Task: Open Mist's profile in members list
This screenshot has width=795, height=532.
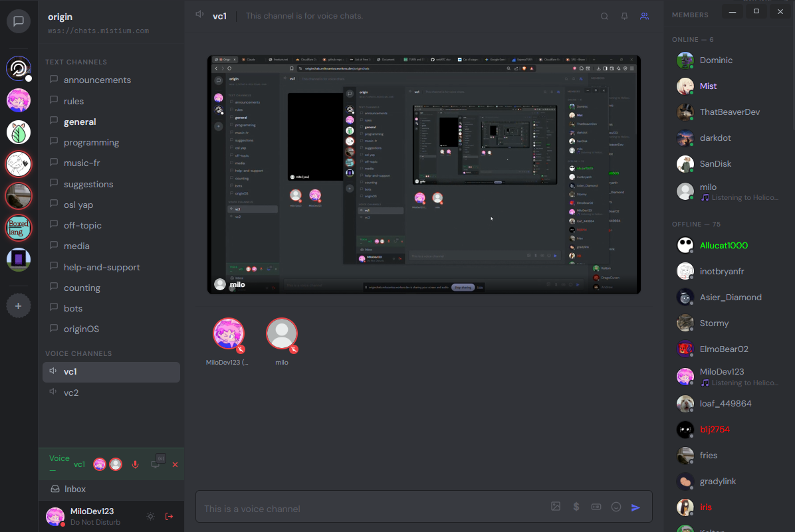Action: click(x=729, y=86)
